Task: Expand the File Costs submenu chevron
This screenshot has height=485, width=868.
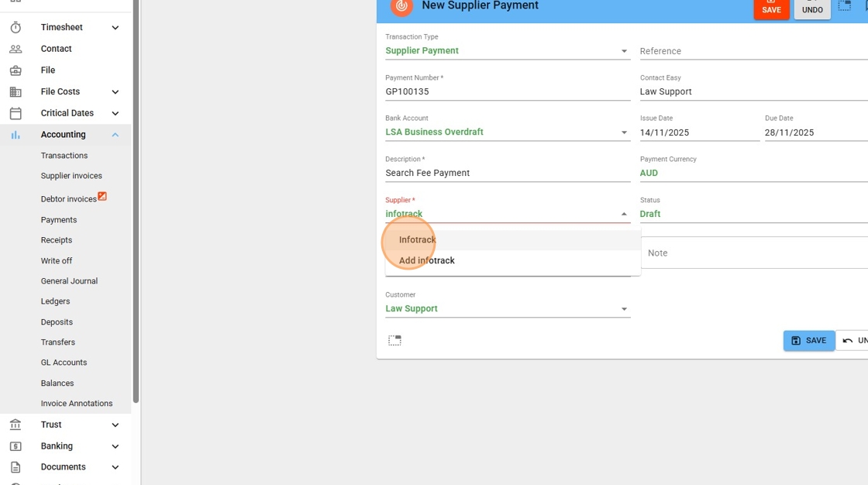Action: [x=115, y=92]
